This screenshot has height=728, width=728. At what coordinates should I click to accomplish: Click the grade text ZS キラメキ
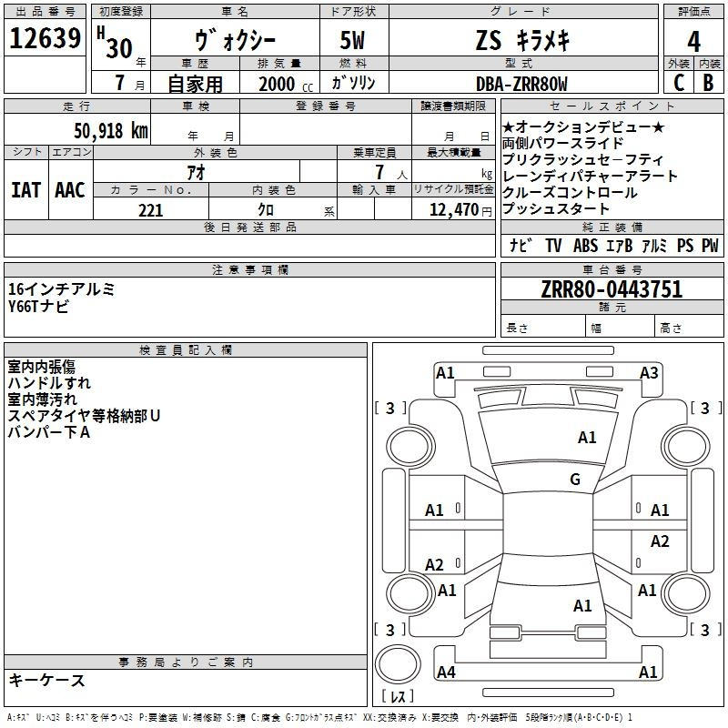tap(522, 40)
